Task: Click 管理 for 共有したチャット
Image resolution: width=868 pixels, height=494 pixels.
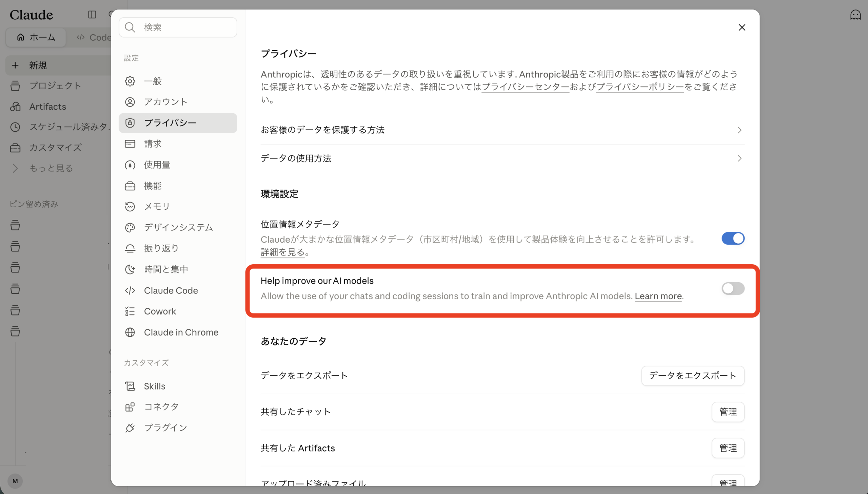Action: [728, 412]
